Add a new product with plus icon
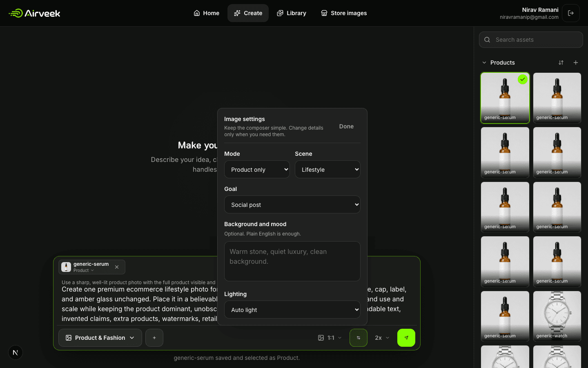588x368 pixels. [576, 63]
